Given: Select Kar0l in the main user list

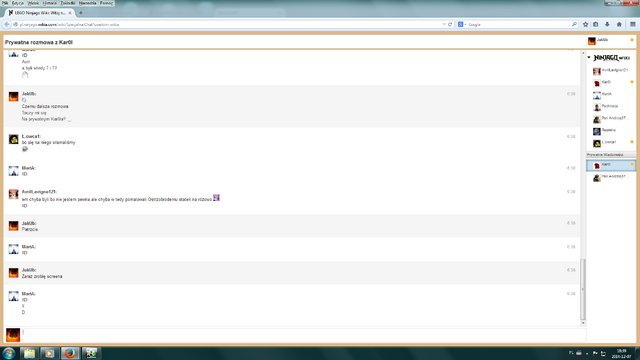Looking at the screenshot, I should click(611, 82).
